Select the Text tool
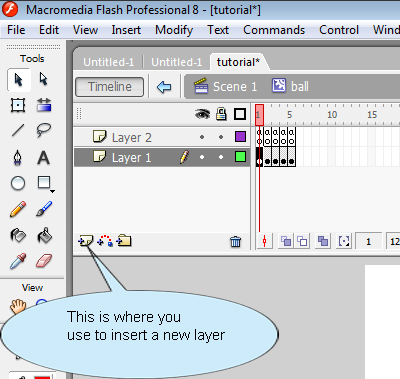 (x=44, y=157)
